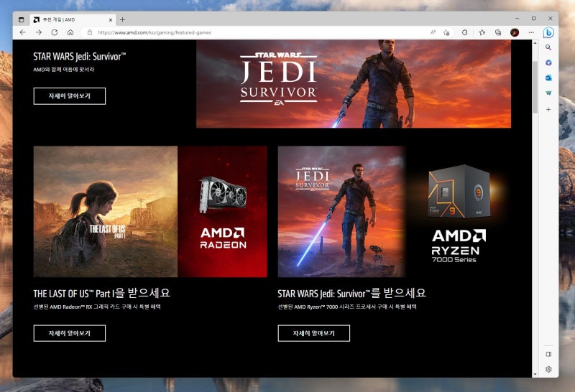Open a new browser tab
Image resolution: width=575 pixels, height=392 pixels.
pos(122,20)
